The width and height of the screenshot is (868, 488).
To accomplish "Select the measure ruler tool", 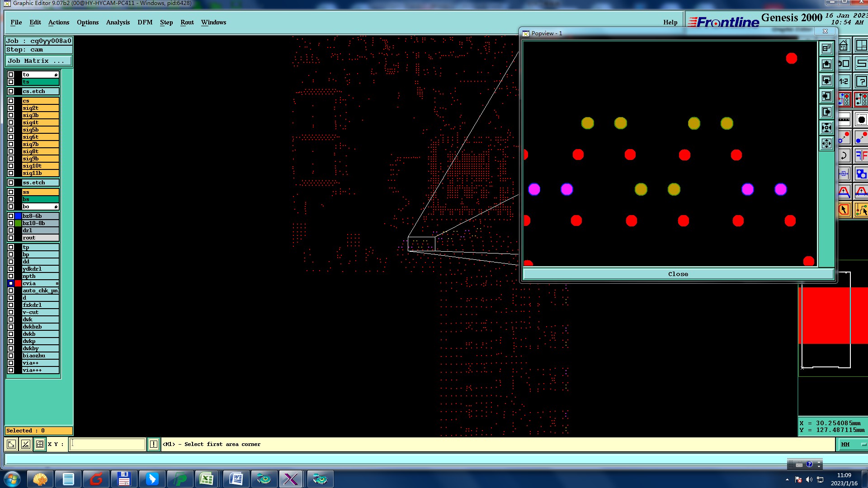I will (844, 120).
